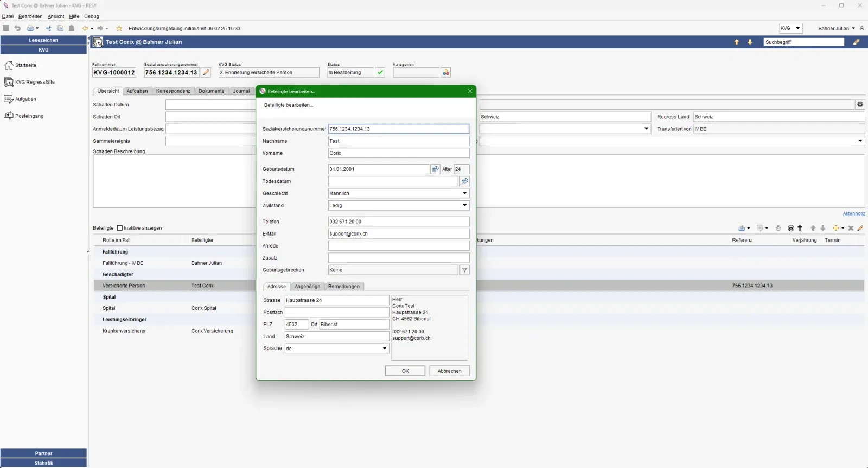Click the star bookmark icon in toolbar
This screenshot has width=868, height=468.
click(x=119, y=29)
